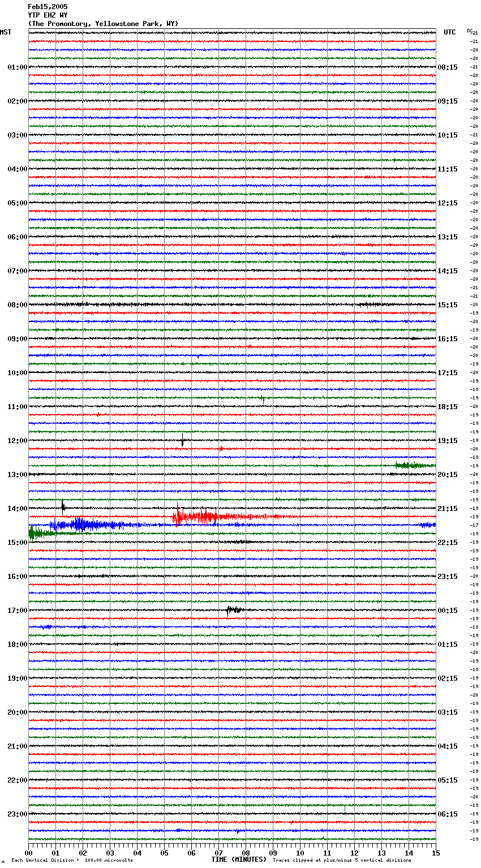Select the 20:00 MST time label
The height and width of the screenshot is (868, 481).
pyautogui.click(x=17, y=712)
